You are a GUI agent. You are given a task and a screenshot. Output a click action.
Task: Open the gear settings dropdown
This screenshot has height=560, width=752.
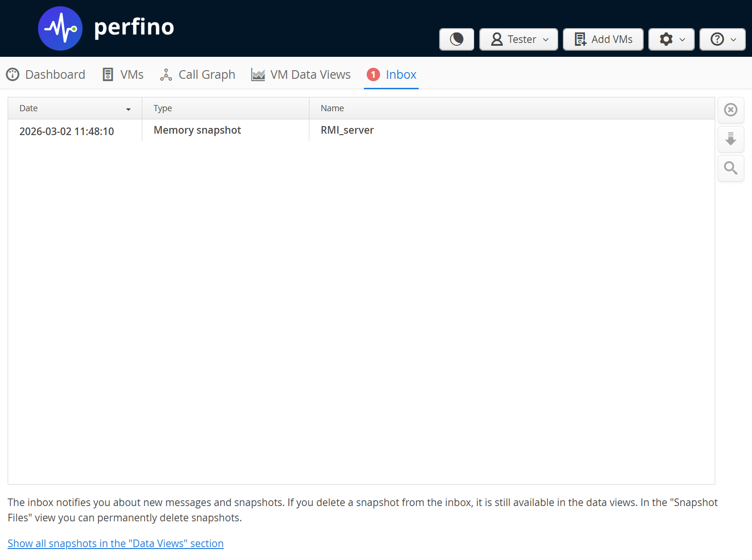pos(671,39)
